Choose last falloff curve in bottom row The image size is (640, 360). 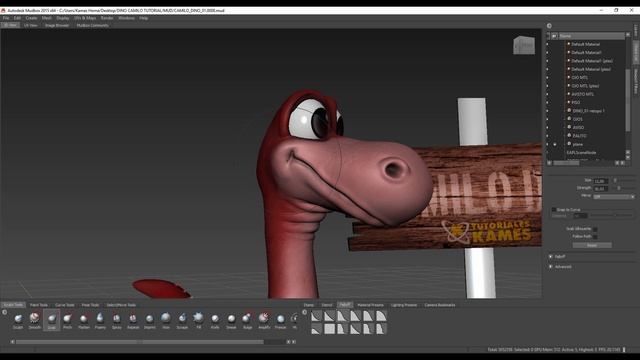coord(381,329)
